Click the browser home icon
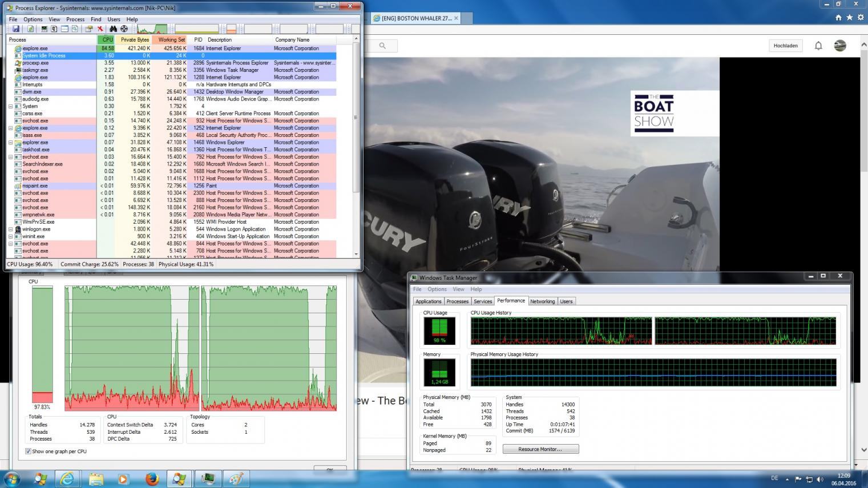868x488 pixels. tap(838, 18)
